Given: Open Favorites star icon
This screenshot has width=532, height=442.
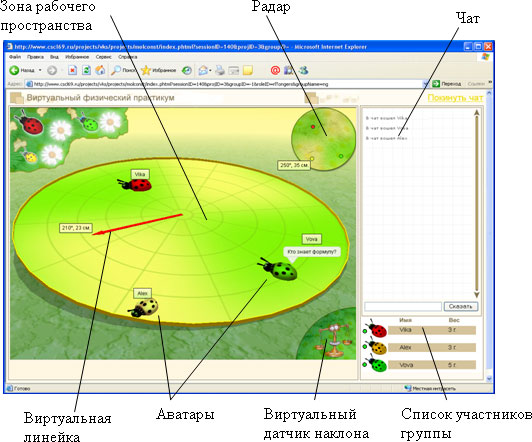Looking at the screenshot, I should pyautogui.click(x=146, y=70).
